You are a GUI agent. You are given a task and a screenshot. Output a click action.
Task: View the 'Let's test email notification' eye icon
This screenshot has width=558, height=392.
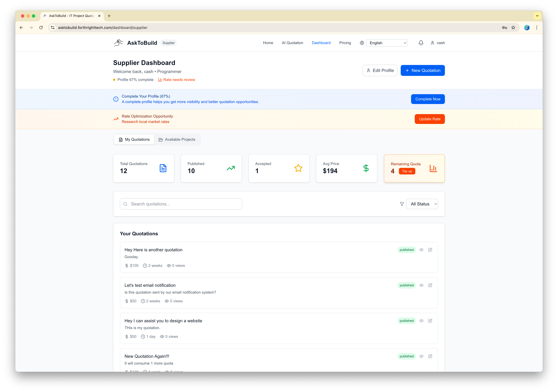click(421, 285)
